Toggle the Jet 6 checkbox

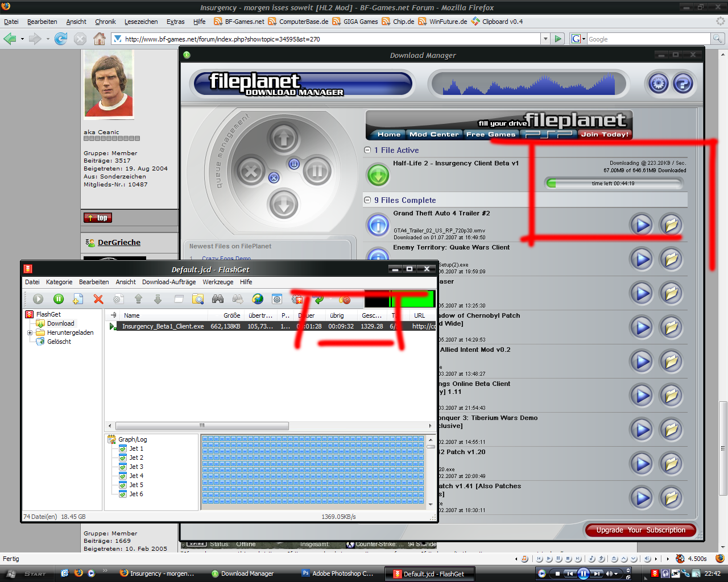coord(122,494)
